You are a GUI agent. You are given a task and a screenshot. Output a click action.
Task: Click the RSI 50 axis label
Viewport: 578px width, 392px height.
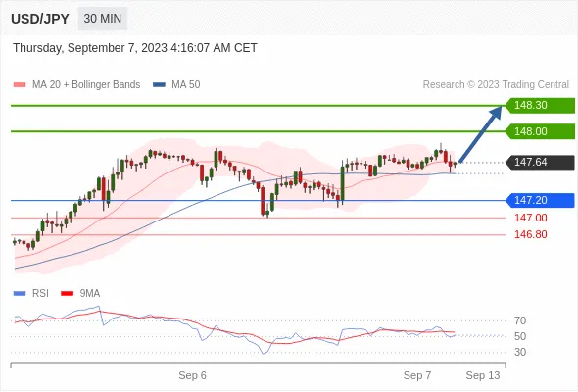pos(520,336)
